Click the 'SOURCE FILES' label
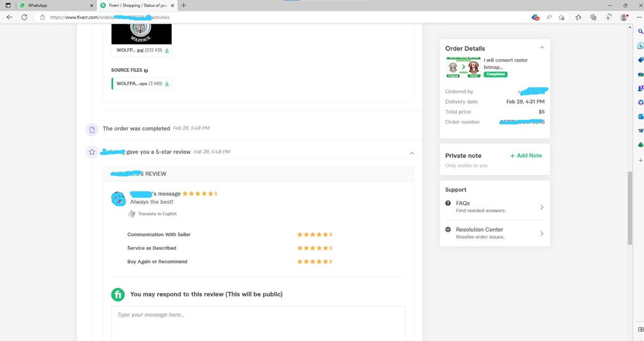The image size is (644, 341). tap(127, 70)
